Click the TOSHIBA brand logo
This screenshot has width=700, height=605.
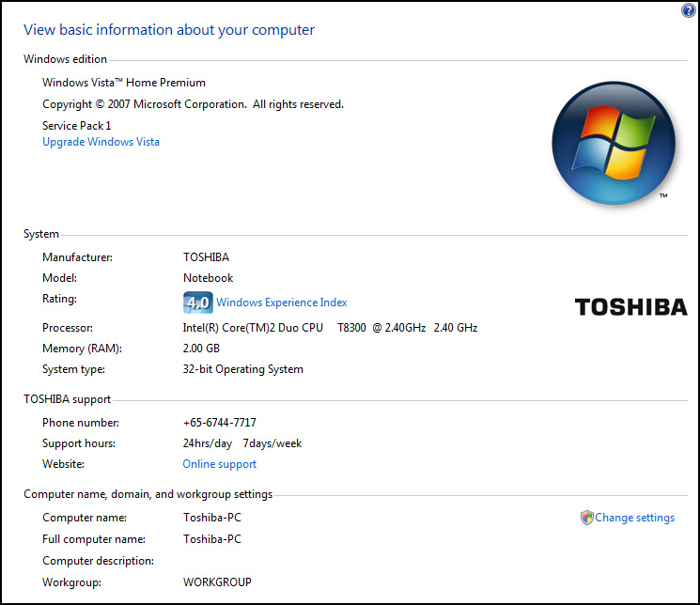[630, 307]
